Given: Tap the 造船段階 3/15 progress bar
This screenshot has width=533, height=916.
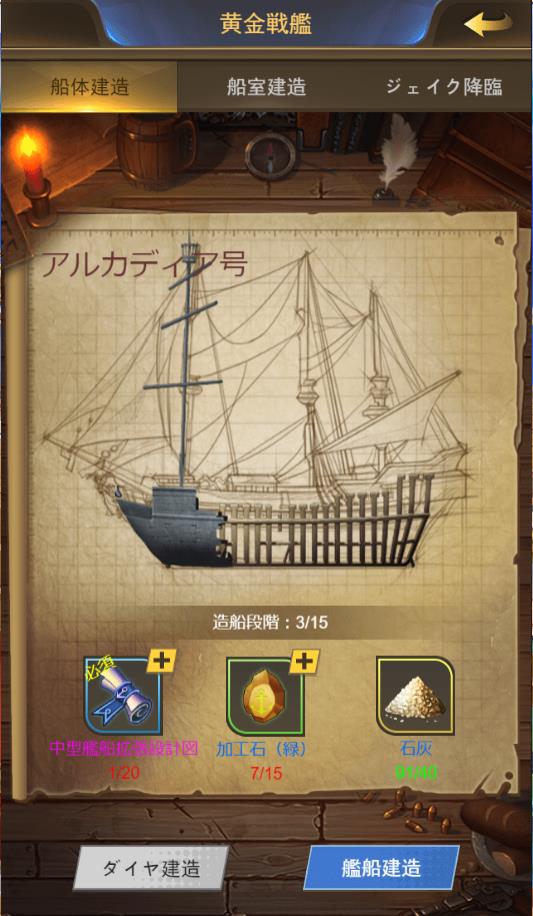Looking at the screenshot, I should click(x=270, y=622).
